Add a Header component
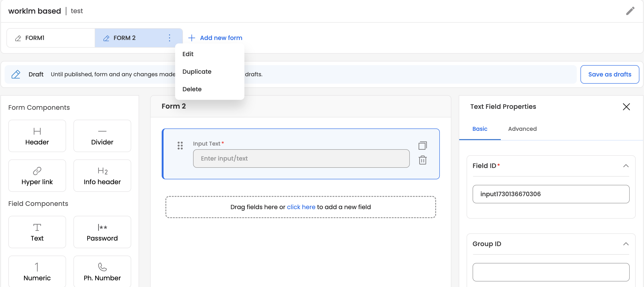 click(37, 136)
